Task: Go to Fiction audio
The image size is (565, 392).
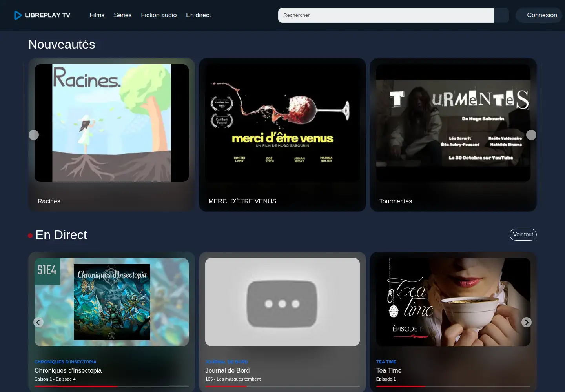Action: pos(159,15)
